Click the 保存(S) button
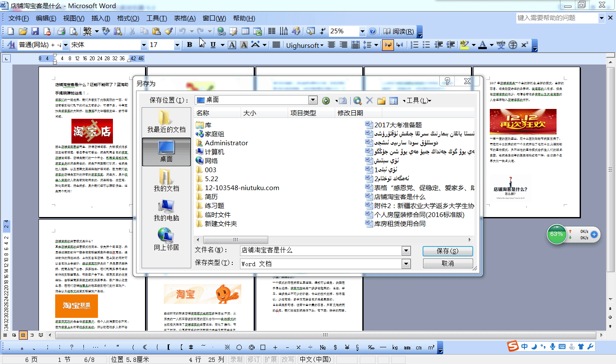This screenshot has height=364, width=616. (447, 251)
